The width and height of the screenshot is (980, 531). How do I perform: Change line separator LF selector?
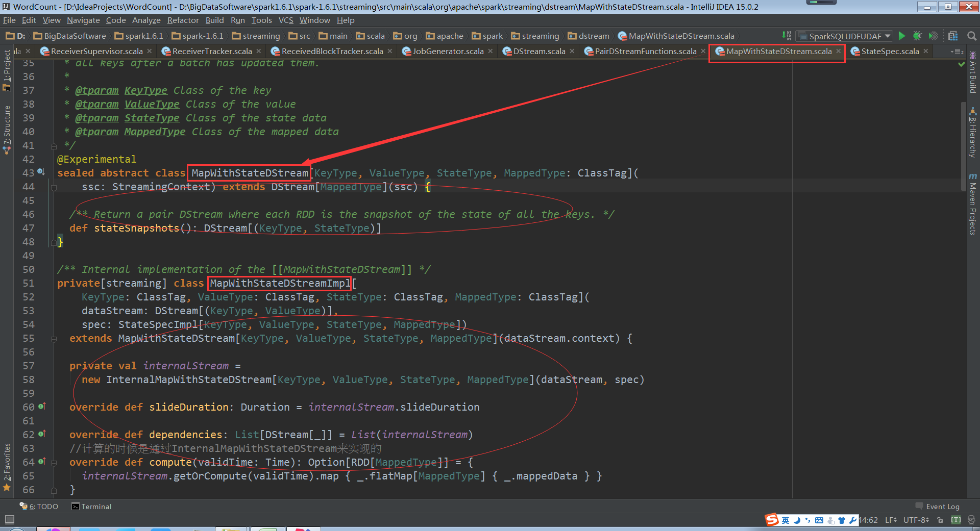(x=891, y=520)
